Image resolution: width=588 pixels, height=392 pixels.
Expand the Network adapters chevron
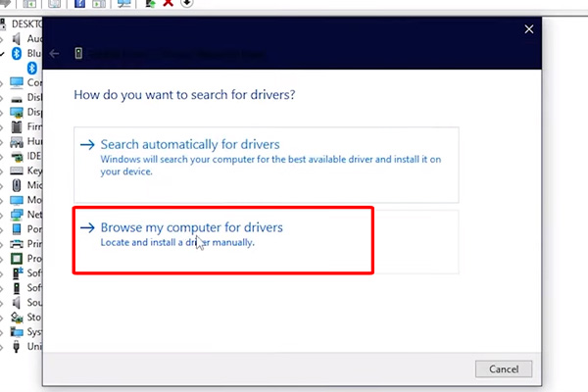2,215
